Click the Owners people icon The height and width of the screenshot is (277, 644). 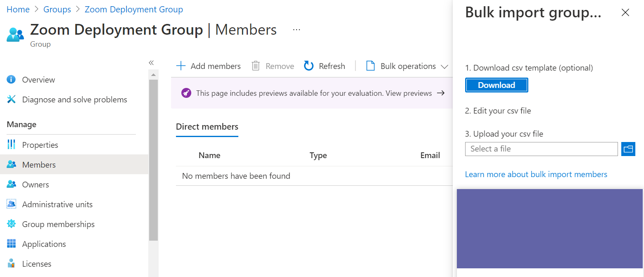(11, 185)
